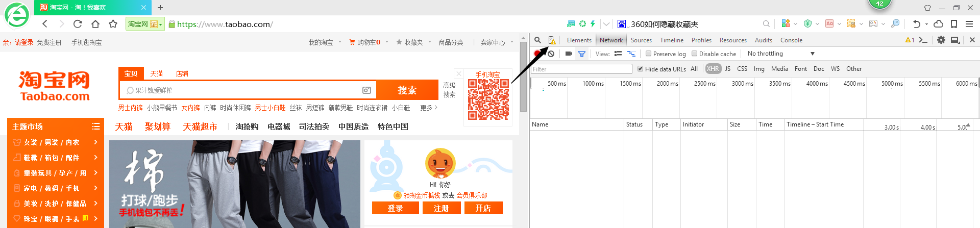Click the 登录 button
This screenshot has height=228, width=980.
tap(396, 208)
